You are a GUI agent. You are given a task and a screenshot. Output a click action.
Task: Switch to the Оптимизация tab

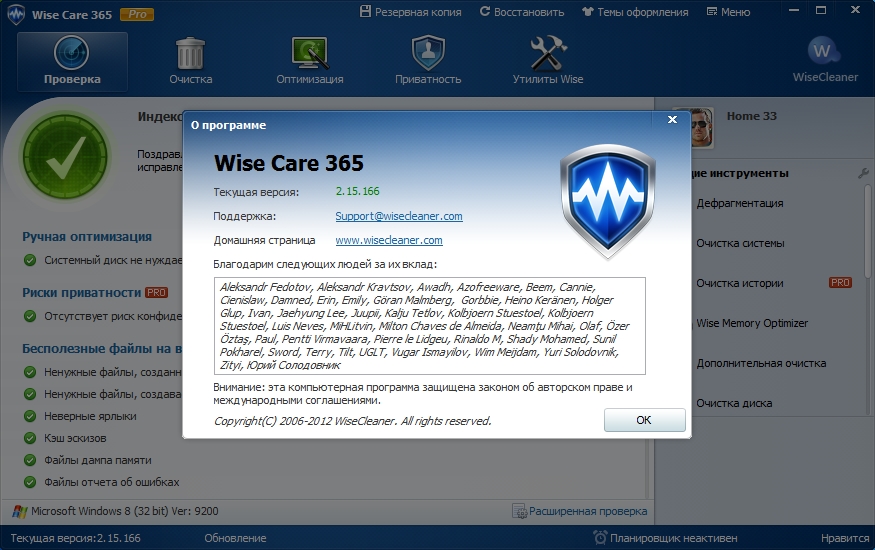point(310,61)
